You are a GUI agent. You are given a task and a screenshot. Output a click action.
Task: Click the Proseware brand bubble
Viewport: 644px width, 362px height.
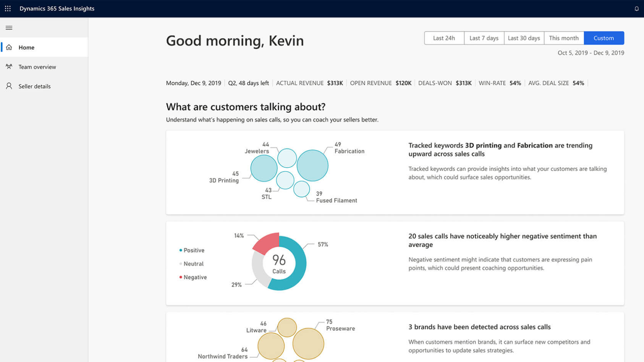point(308,344)
